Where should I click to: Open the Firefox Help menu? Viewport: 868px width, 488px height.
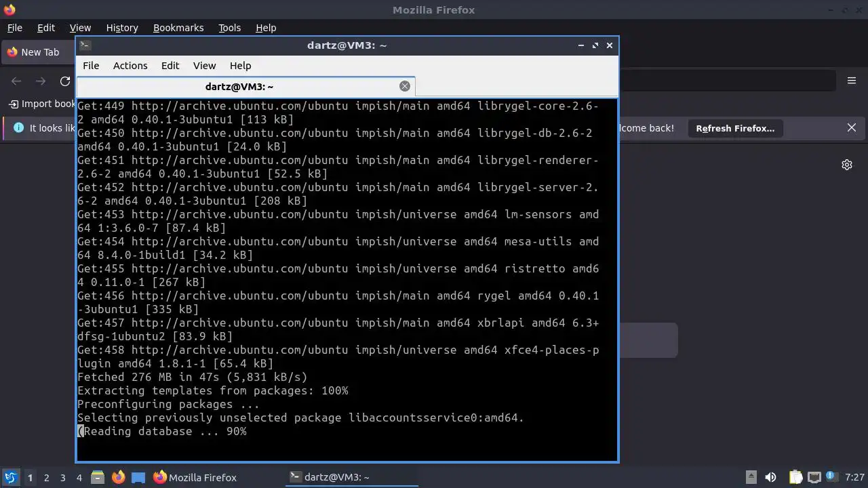tap(266, 28)
